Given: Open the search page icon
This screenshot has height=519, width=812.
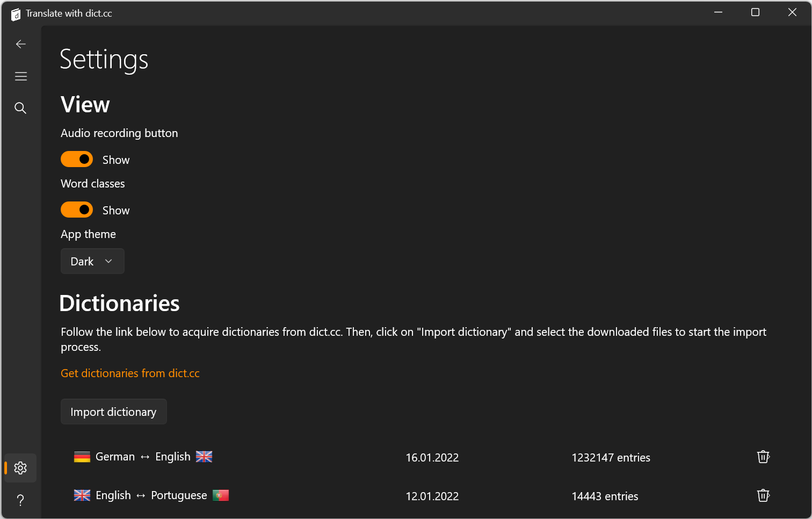Looking at the screenshot, I should [20, 108].
